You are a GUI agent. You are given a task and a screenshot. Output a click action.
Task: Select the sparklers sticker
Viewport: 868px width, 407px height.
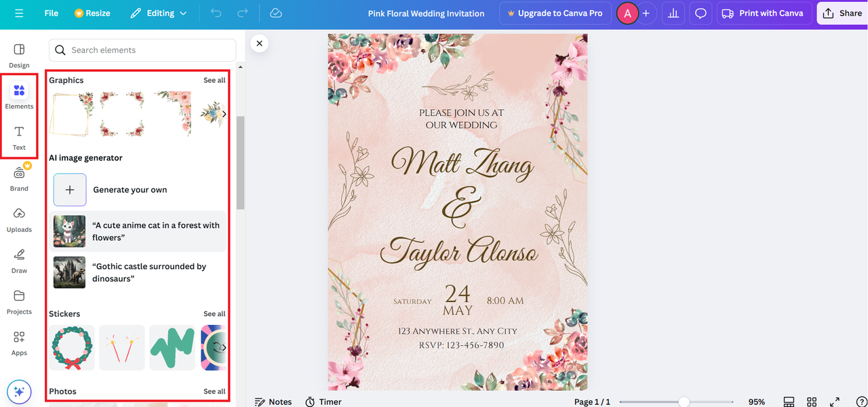(122, 348)
